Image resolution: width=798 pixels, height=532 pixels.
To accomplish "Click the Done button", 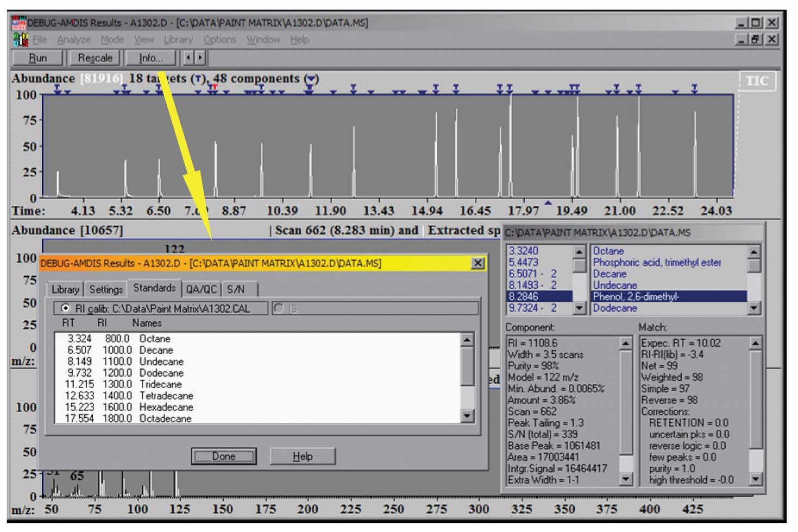I will pyautogui.click(x=223, y=457).
